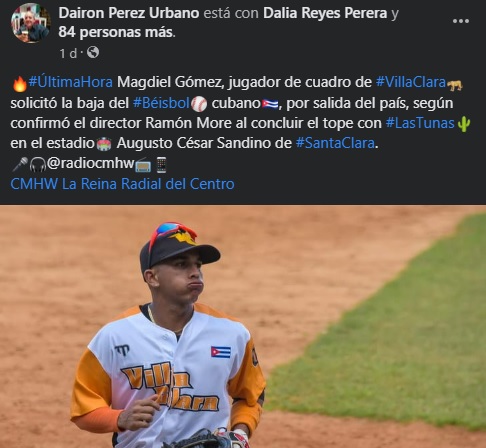
Task: Click the microphone emoji before radiocmhw
Action: tap(20, 164)
